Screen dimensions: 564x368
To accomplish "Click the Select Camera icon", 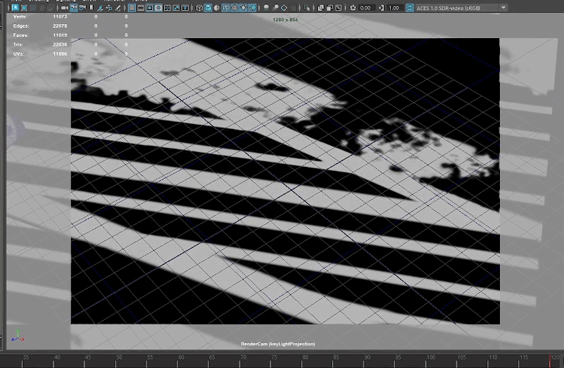I will 64,8.
